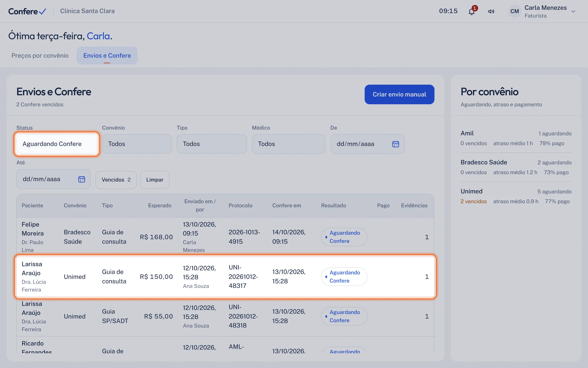This screenshot has height=368, width=588.
Task: Expand the Carla Menezes account menu chevron
Action: coord(573,11)
